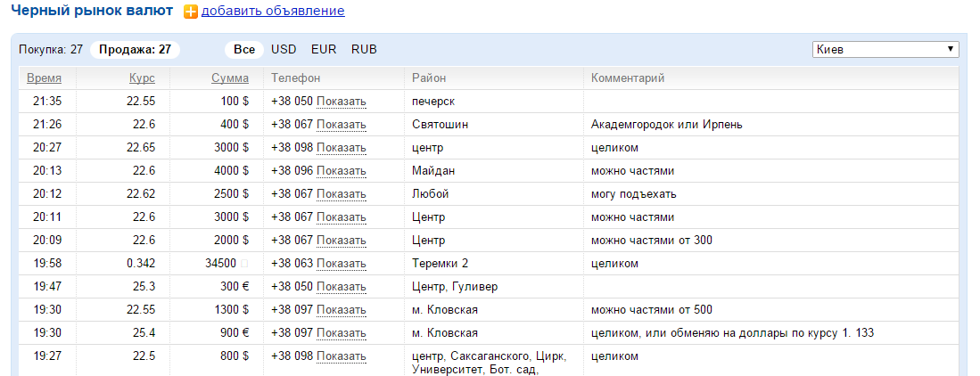This screenshot has height=376, width=980.
Task: Select the Все currency filter
Action: coord(244,49)
